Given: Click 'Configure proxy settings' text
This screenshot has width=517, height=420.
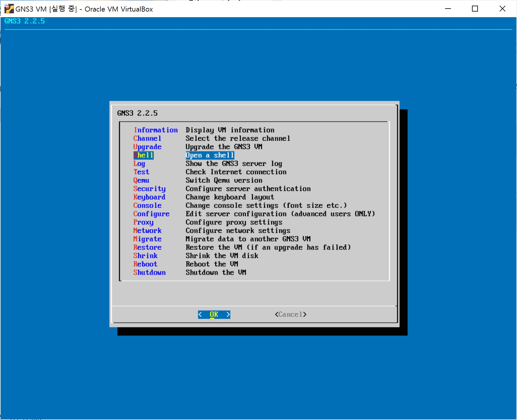Looking at the screenshot, I should point(234,222).
